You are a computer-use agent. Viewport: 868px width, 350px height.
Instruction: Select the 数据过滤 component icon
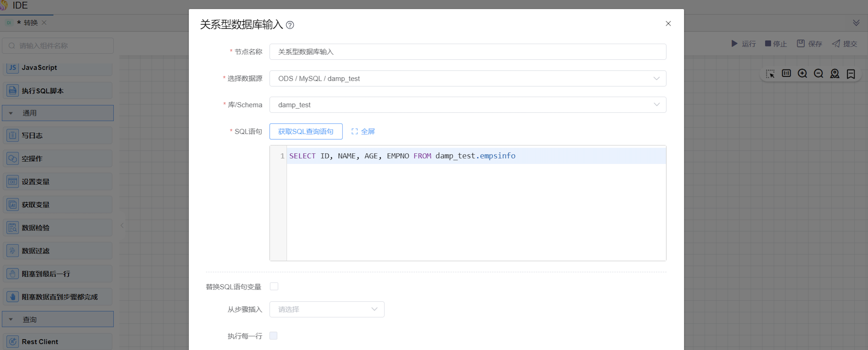pyautogui.click(x=13, y=250)
